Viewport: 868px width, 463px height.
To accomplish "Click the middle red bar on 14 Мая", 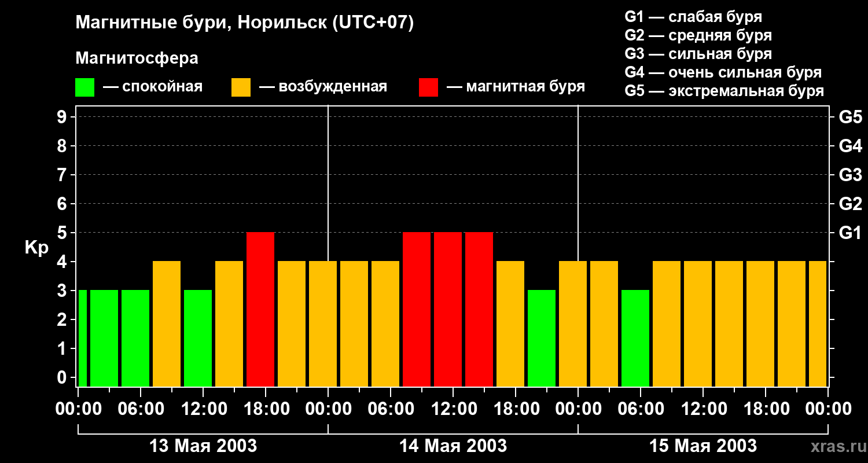I will 448,309.
